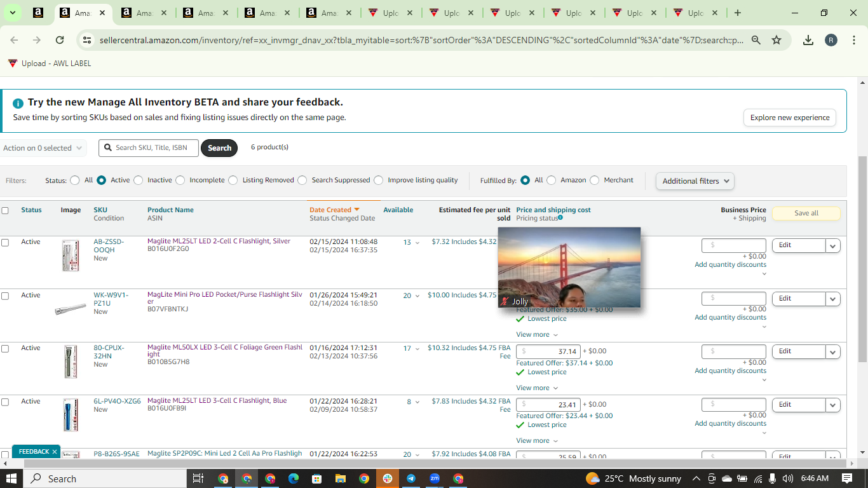Click the Pricing status info icon
This screenshot has height=488, width=868.
[560, 218]
